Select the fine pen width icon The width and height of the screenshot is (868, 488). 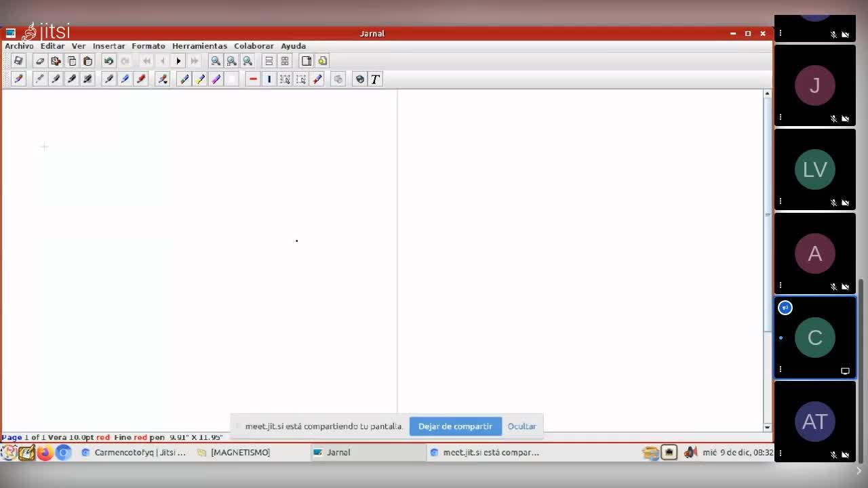pos(40,79)
